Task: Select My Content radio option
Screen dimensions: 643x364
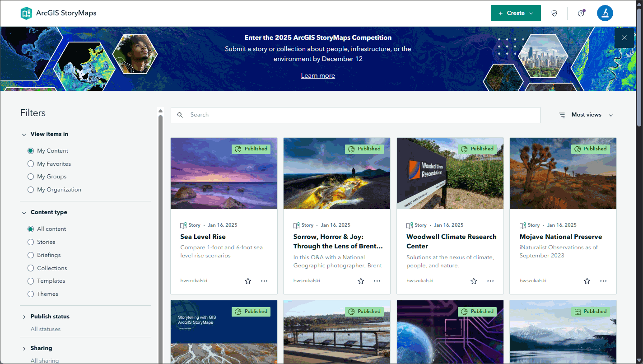Action: click(31, 151)
